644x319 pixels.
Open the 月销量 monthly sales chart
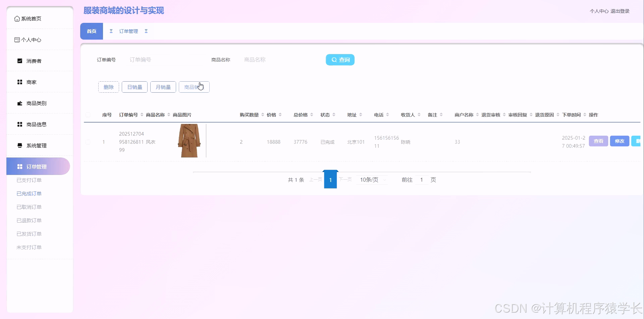(163, 87)
